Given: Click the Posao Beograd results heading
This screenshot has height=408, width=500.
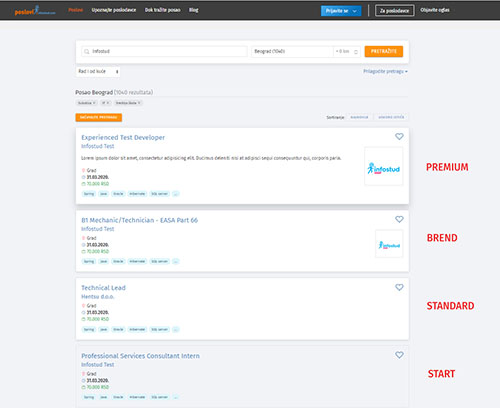Looking at the screenshot, I should coord(114,92).
